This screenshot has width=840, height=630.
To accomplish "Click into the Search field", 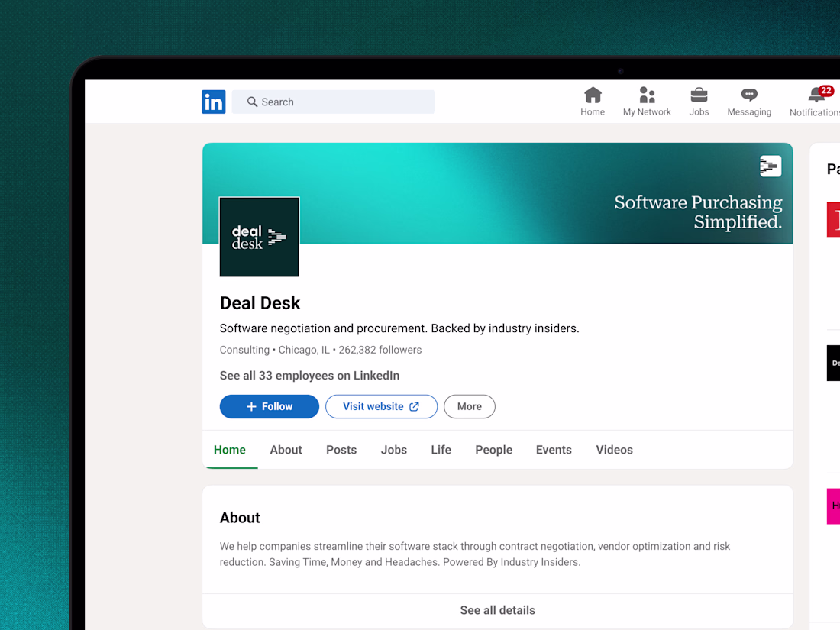I will [333, 102].
